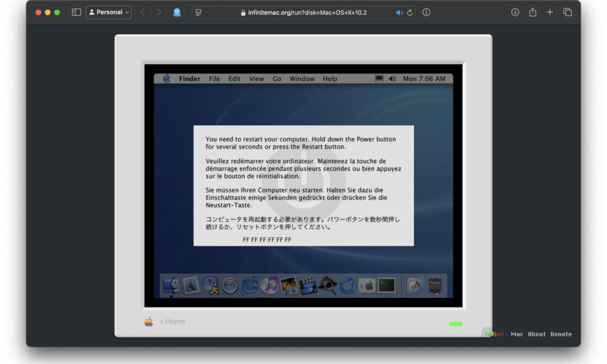Go forward in Safari history
The height and width of the screenshot is (364, 607).
[158, 12]
